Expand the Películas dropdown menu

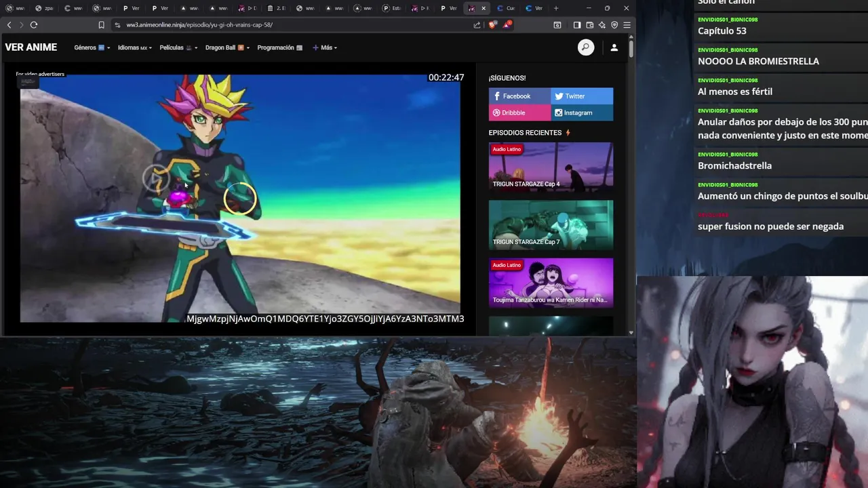click(x=178, y=47)
